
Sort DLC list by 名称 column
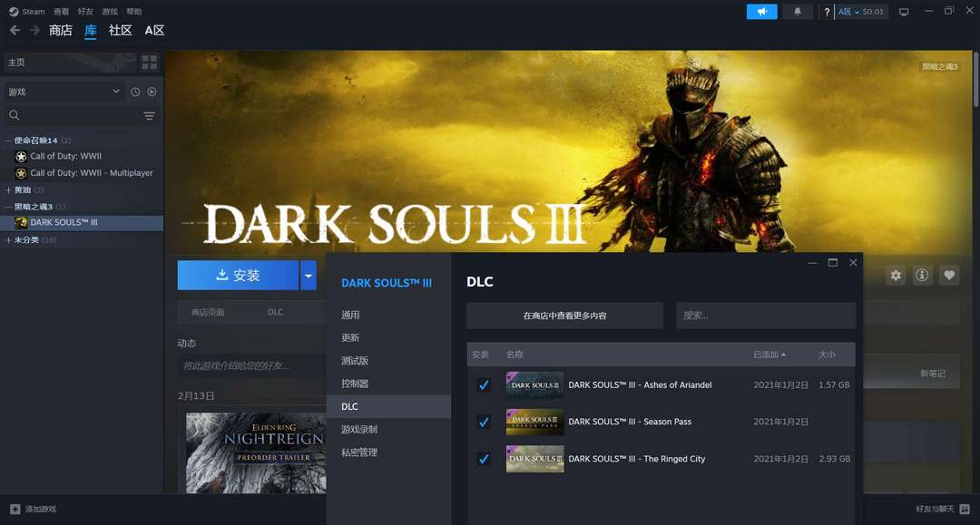pyautogui.click(x=514, y=355)
